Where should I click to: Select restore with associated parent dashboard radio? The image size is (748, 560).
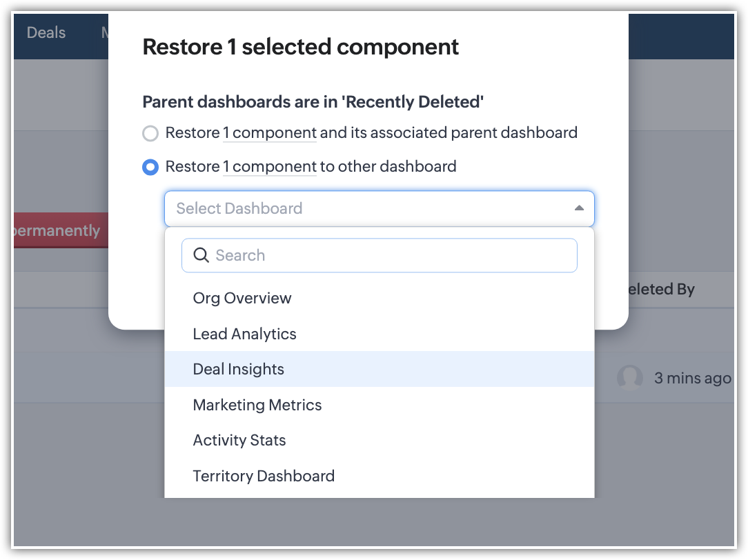click(x=150, y=133)
